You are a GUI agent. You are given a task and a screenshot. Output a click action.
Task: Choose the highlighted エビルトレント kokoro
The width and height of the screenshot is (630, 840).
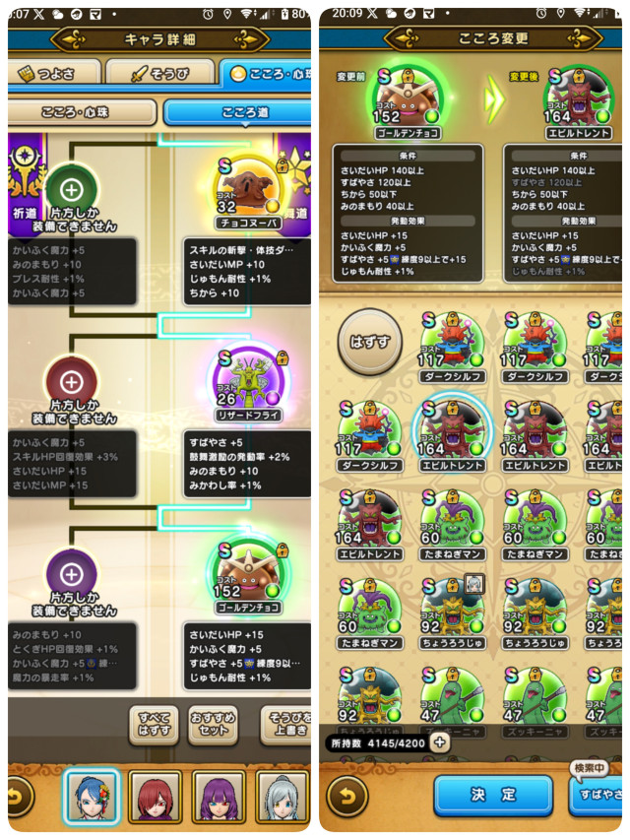(x=452, y=433)
